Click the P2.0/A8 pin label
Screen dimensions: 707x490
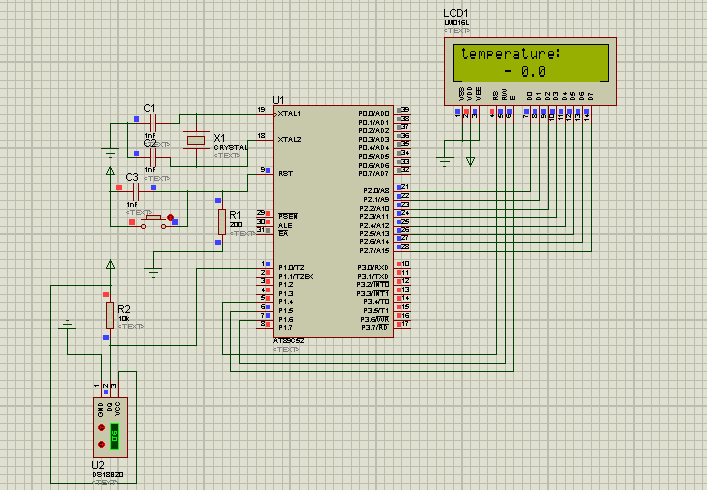[376, 191]
